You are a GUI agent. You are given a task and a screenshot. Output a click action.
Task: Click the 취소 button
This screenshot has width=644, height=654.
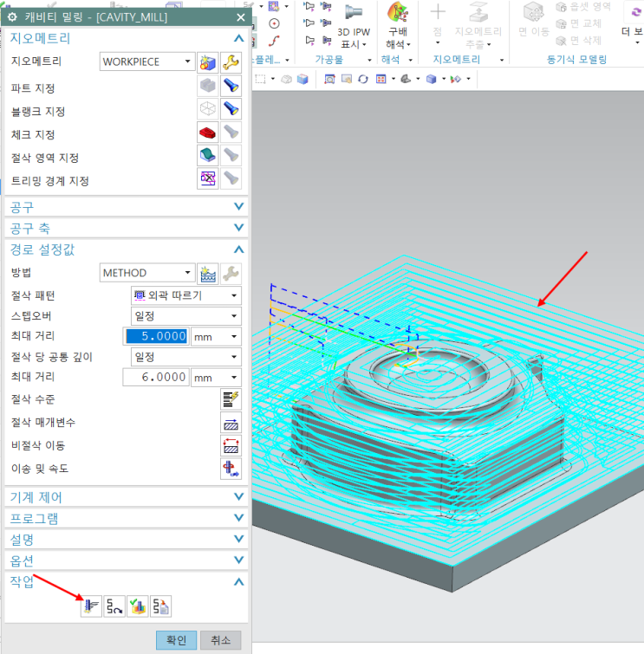pos(221,640)
